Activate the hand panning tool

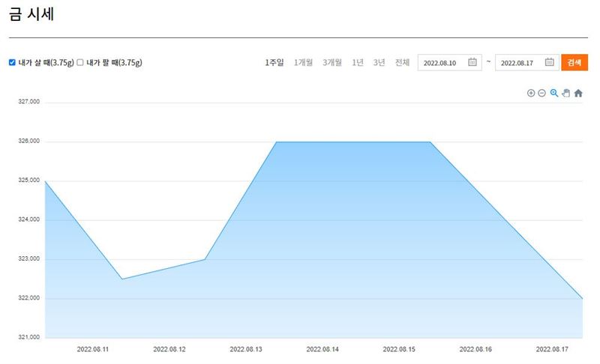[566, 93]
